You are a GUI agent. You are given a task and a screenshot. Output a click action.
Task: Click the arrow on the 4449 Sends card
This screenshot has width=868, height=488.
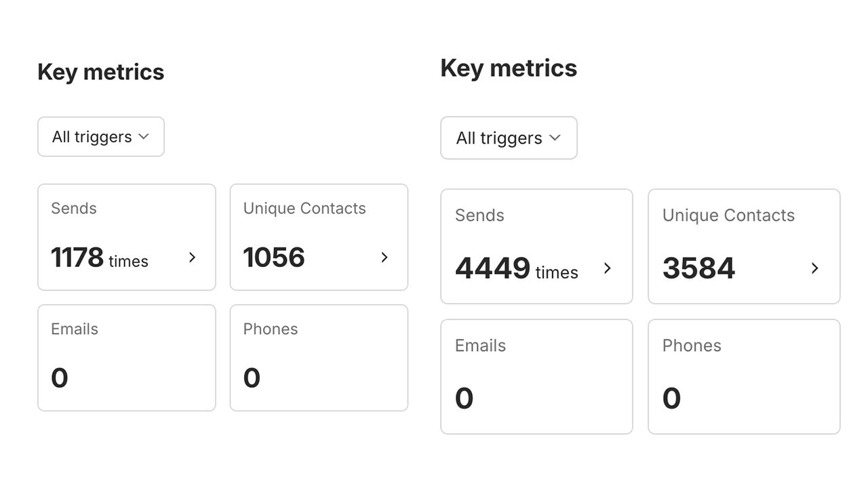[608, 268]
